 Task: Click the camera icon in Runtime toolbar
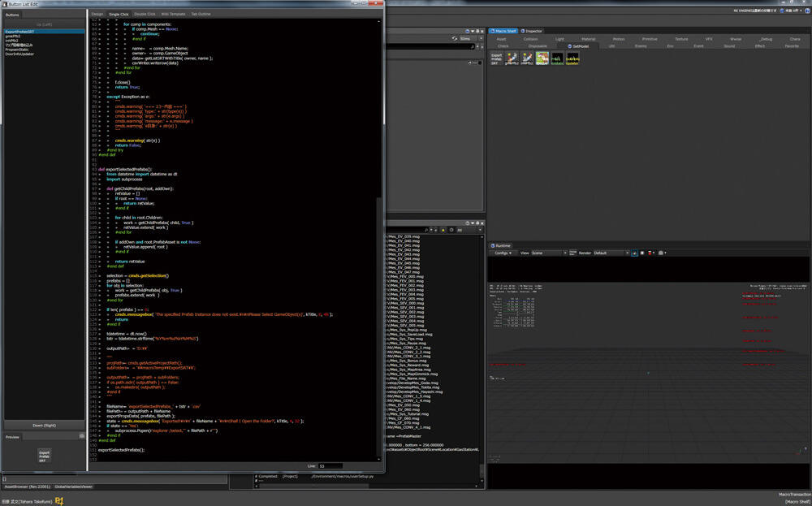(663, 253)
